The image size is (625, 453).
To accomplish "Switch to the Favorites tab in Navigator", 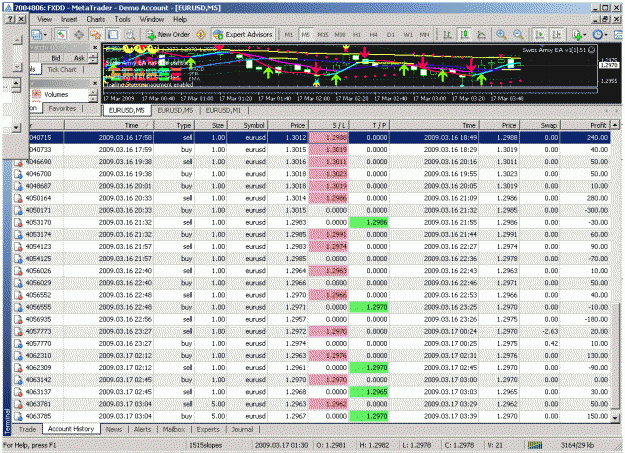I will click(62, 108).
